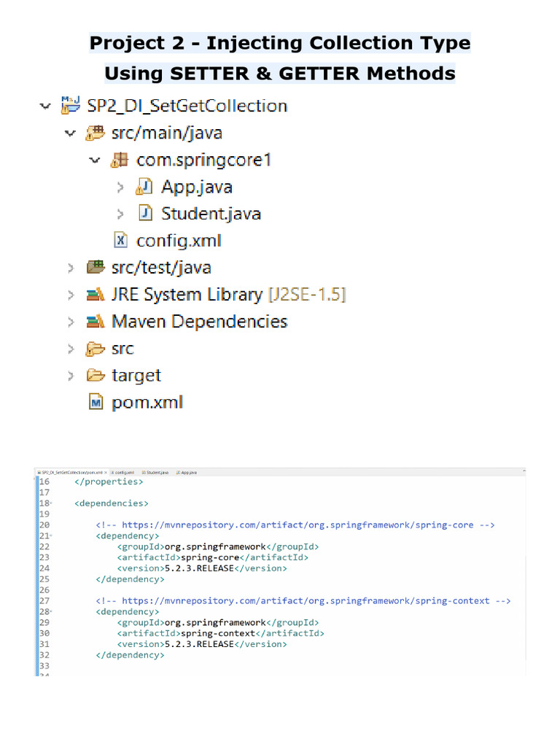This screenshot has height=747, width=560.
Task: Collapse the src/main/java folder
Action: (70, 133)
